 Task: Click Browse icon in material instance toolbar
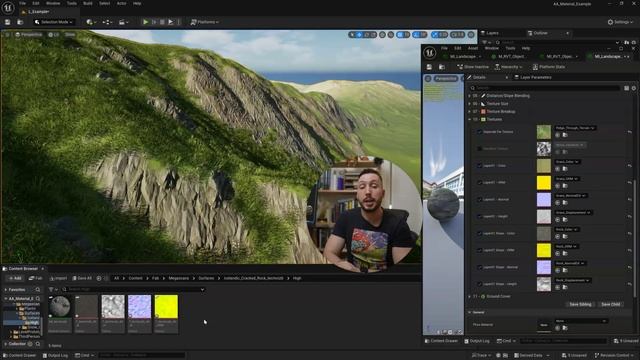(x=442, y=67)
